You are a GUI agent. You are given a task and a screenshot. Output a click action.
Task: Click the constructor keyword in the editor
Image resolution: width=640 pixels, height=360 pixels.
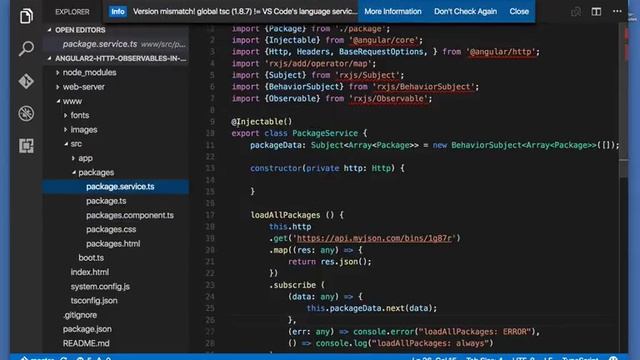(276, 168)
